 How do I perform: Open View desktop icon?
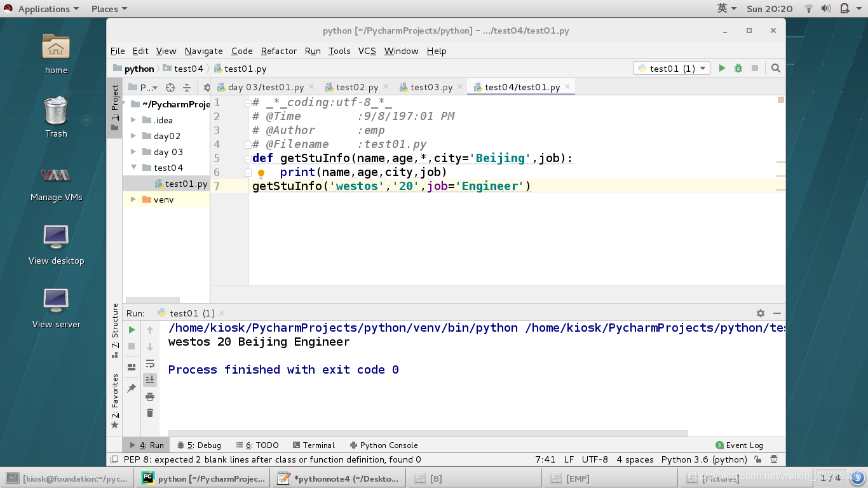(56, 245)
